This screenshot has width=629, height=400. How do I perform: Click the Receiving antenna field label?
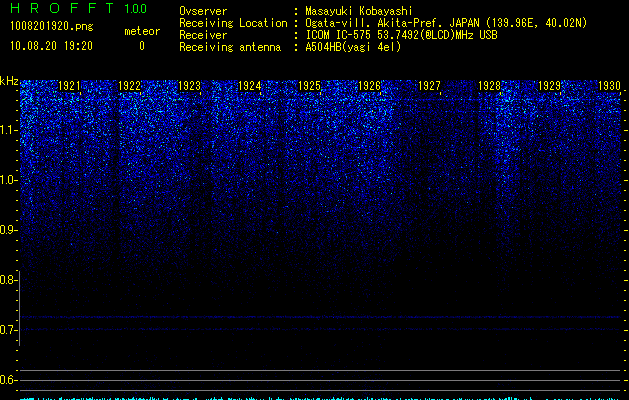click(230, 47)
